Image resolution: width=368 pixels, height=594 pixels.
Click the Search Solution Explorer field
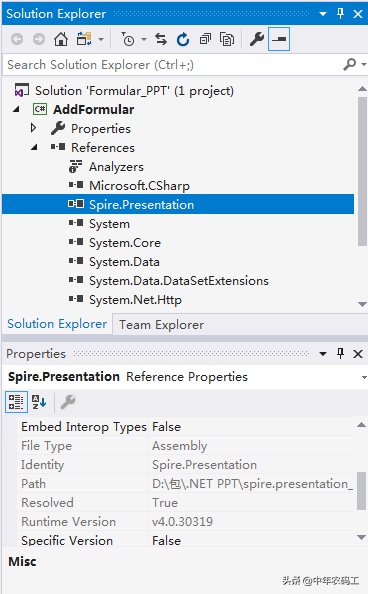tap(172, 65)
